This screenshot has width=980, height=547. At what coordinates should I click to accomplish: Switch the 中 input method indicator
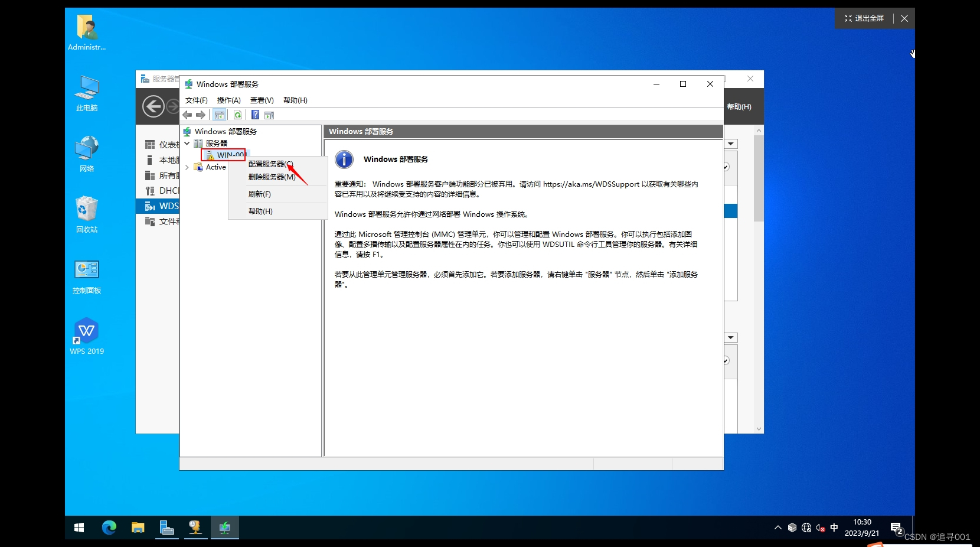pos(834,528)
